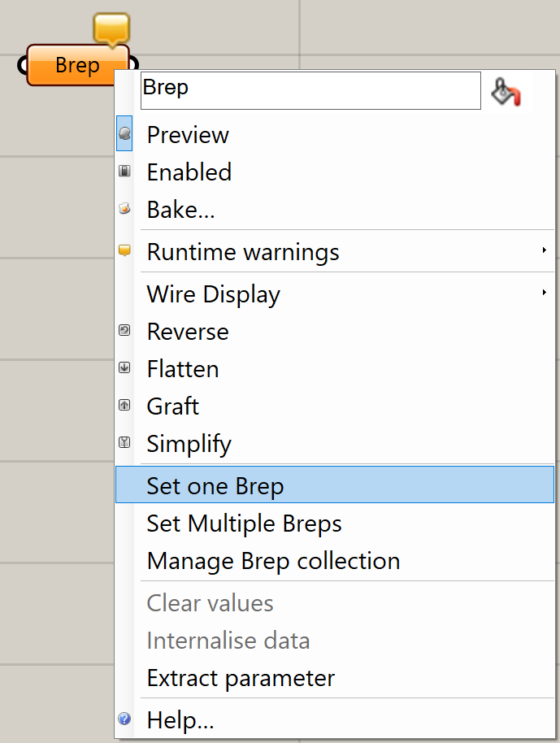This screenshot has width=560, height=743.
Task: Click the yellow warning balloon above Brep
Action: [111, 28]
